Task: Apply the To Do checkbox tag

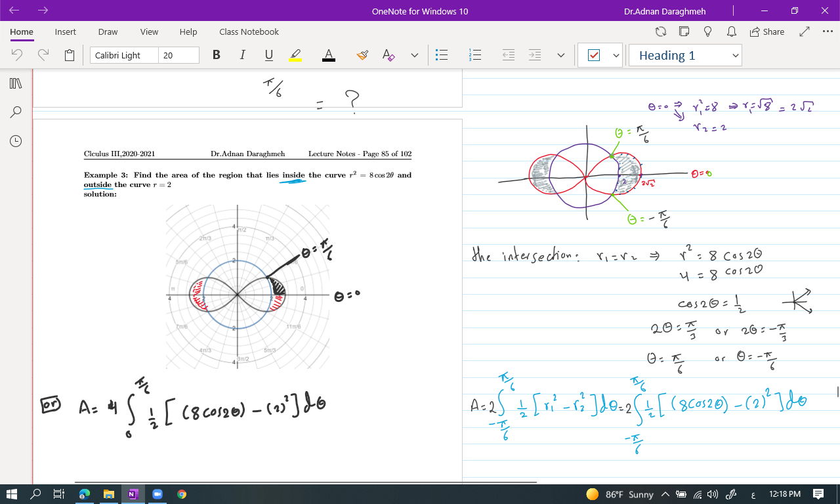Action: point(594,56)
